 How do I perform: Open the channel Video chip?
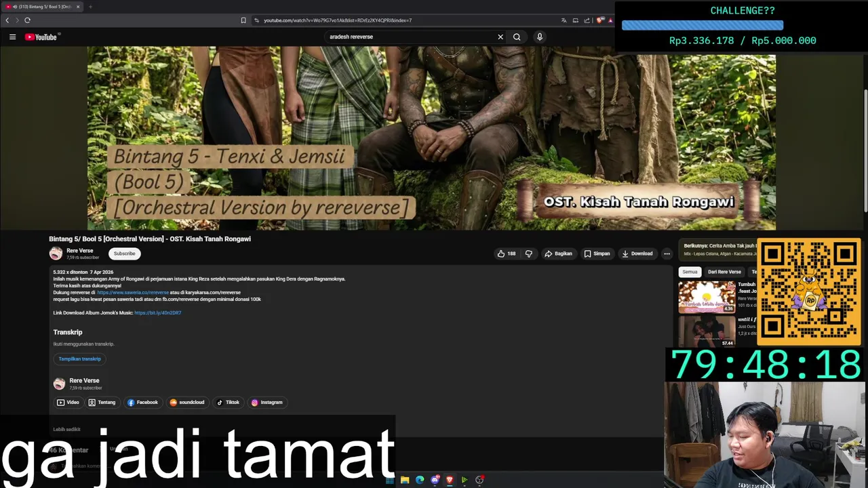pyautogui.click(x=68, y=403)
